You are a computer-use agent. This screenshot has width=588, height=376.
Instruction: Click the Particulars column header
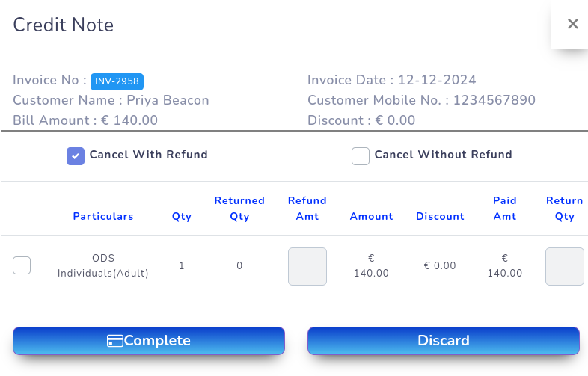tap(103, 216)
